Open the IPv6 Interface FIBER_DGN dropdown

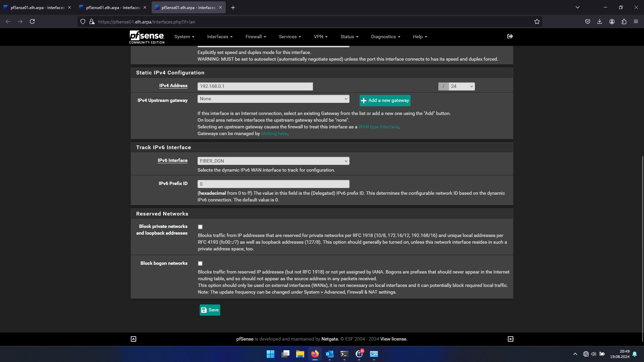pos(273,161)
